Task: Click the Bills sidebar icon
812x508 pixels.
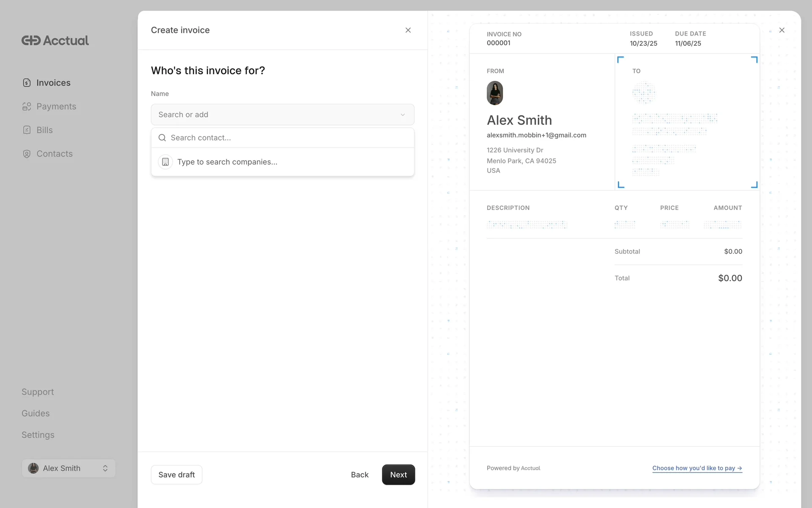Action: coord(27,130)
